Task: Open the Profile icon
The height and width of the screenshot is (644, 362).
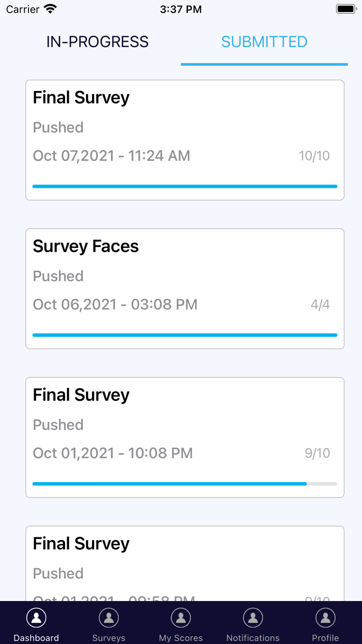Action: coord(325,618)
